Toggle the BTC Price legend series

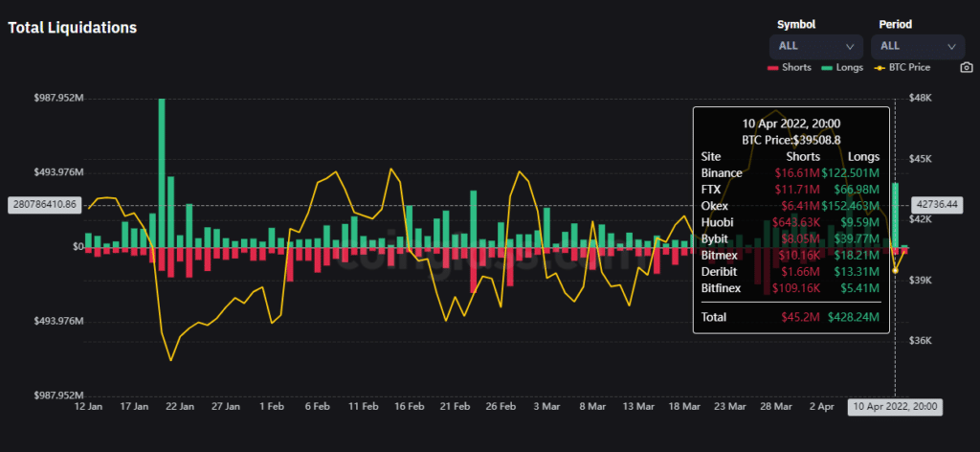click(902, 68)
